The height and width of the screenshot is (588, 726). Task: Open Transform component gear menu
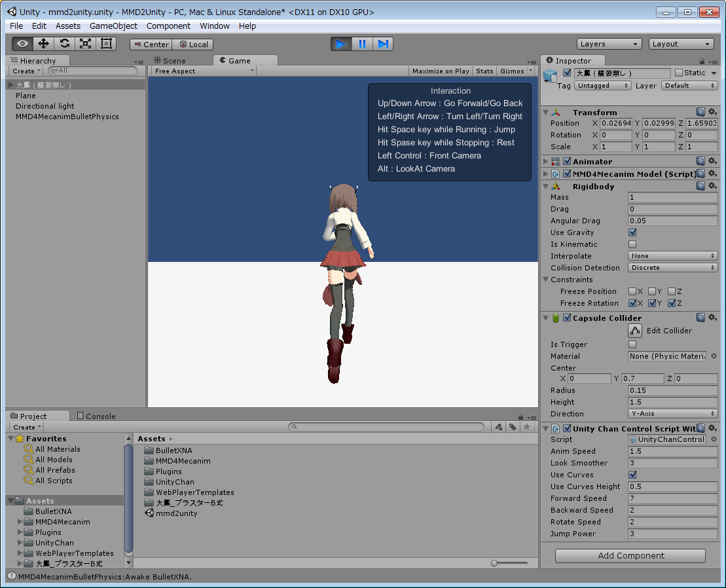(712, 112)
